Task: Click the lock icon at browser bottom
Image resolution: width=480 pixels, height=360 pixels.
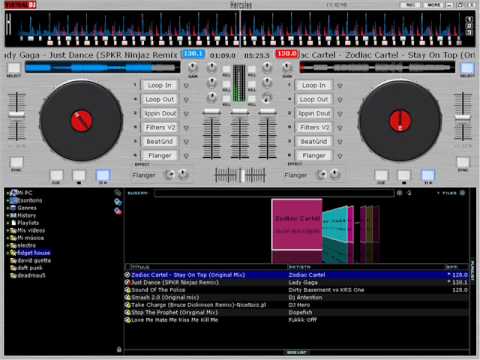Action: (119, 349)
